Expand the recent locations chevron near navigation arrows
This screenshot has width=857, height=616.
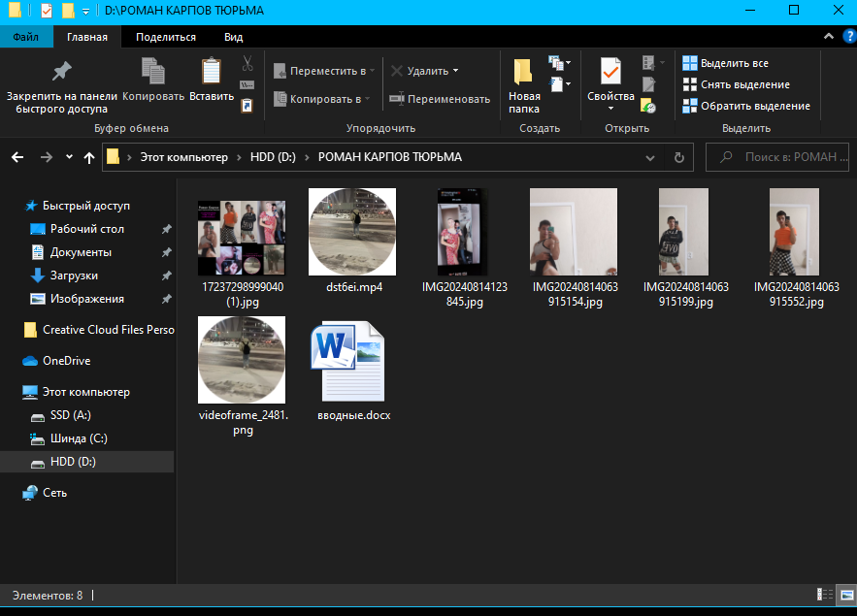click(70, 157)
